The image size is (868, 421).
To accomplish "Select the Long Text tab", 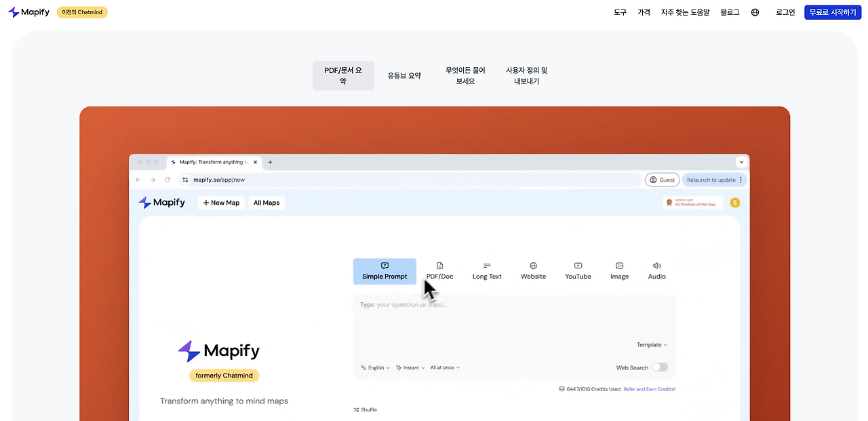I will 487,271.
